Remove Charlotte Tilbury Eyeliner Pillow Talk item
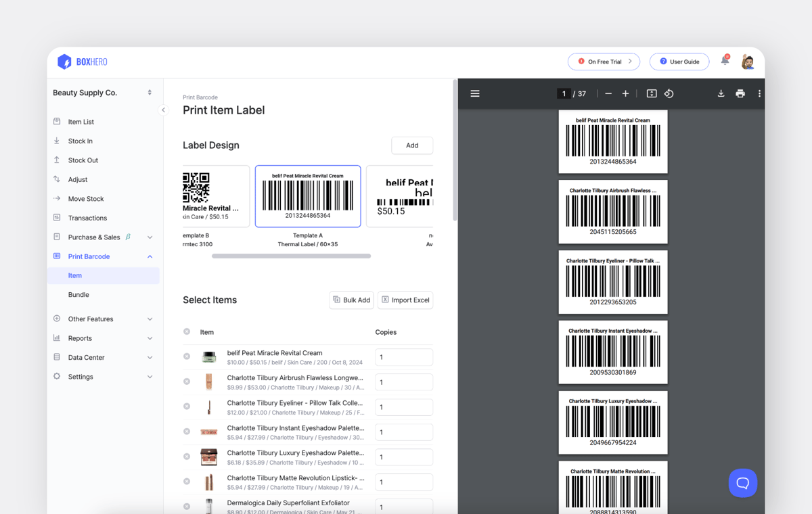 click(187, 406)
